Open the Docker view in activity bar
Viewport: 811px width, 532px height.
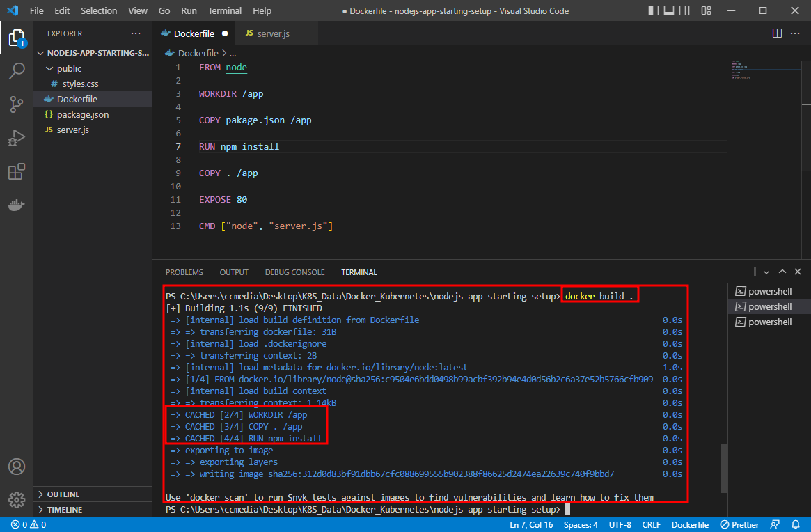[x=17, y=205]
